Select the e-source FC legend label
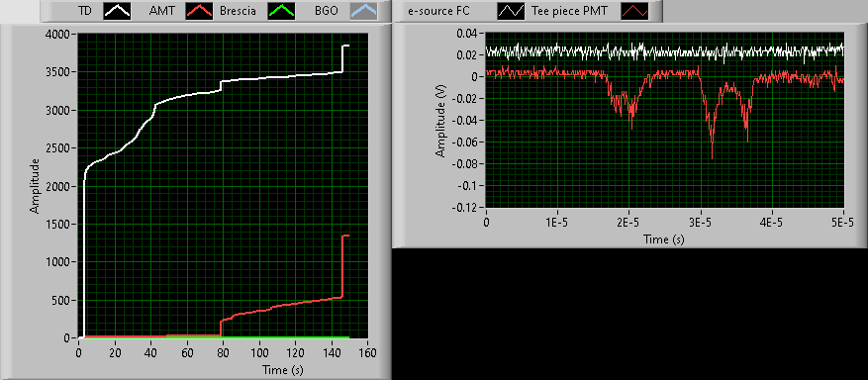 [438, 11]
